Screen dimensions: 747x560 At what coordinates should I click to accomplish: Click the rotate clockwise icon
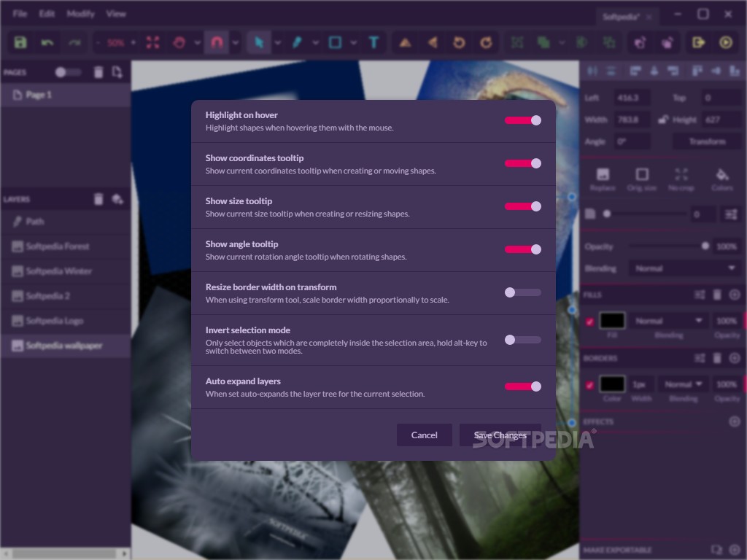486,42
